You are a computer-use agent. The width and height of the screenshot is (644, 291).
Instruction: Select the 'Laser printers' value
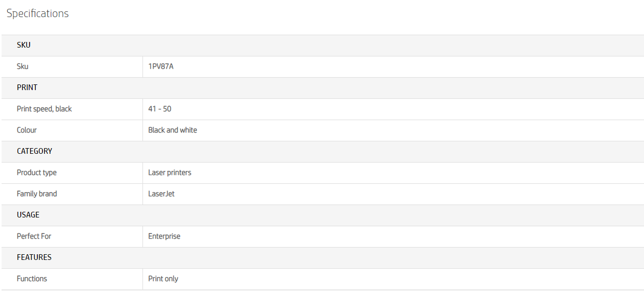tap(169, 172)
